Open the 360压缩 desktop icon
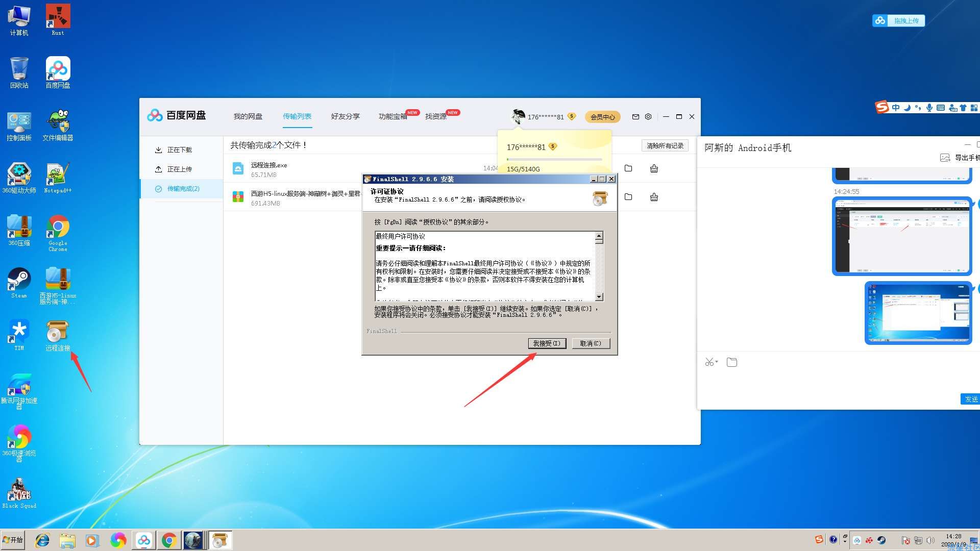Viewport: 980px width, 551px height. click(19, 231)
